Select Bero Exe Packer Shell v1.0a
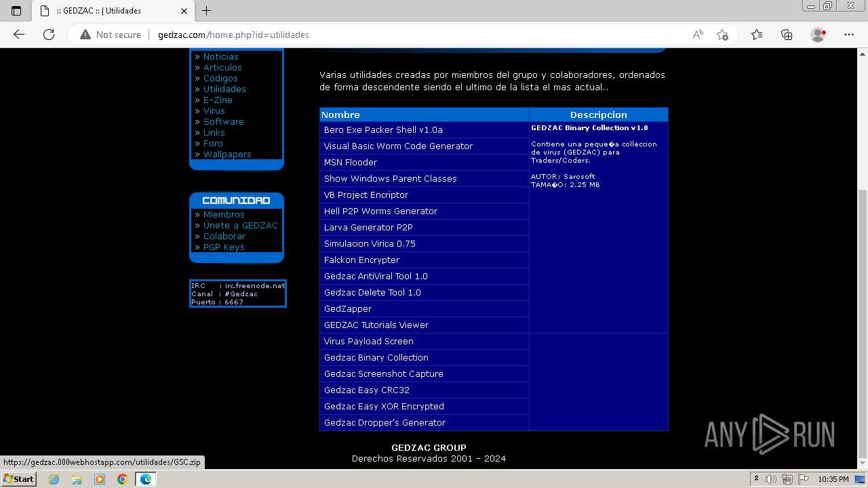868x488 pixels. pos(424,129)
